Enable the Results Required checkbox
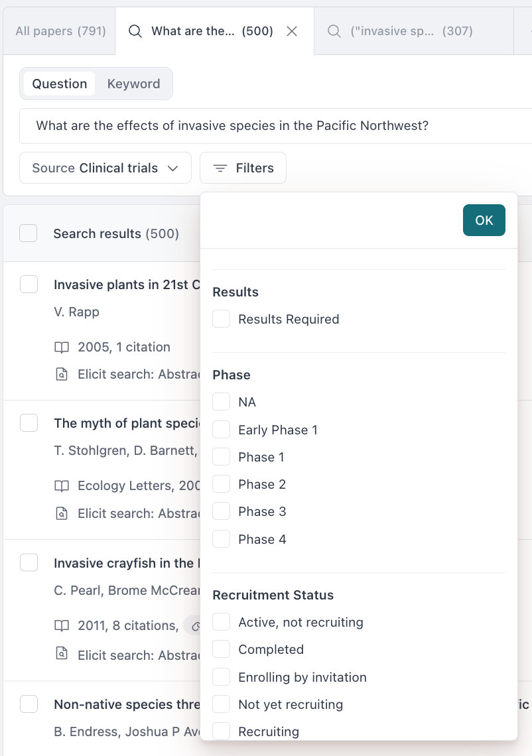 pos(222,320)
